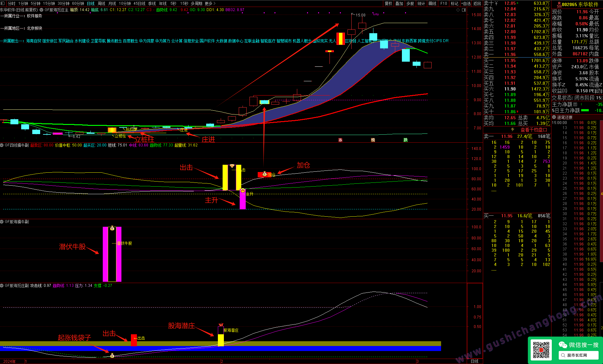Select the 多周期 multi-period tab

196,3
